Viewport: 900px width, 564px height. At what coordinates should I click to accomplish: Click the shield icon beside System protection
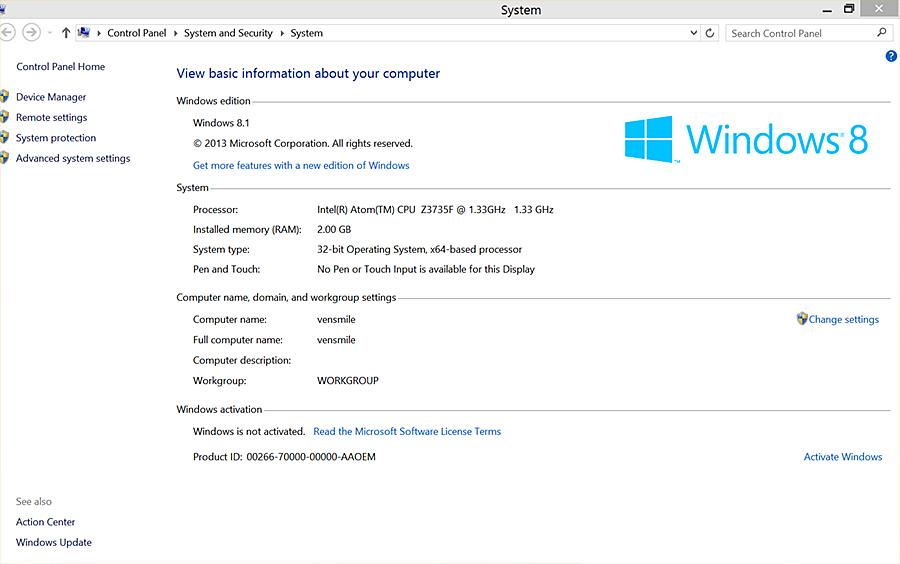click(x=4, y=137)
